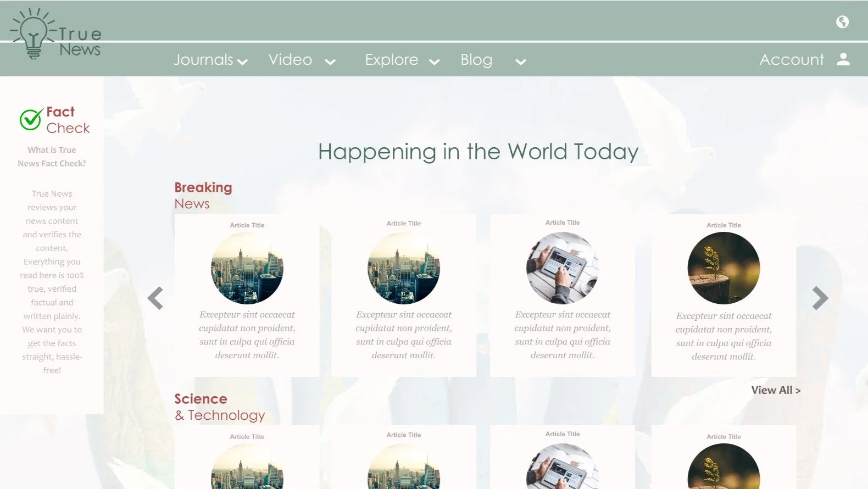Screen dimensions: 868x489
Task: Open the Blog menu
Action: (x=476, y=59)
